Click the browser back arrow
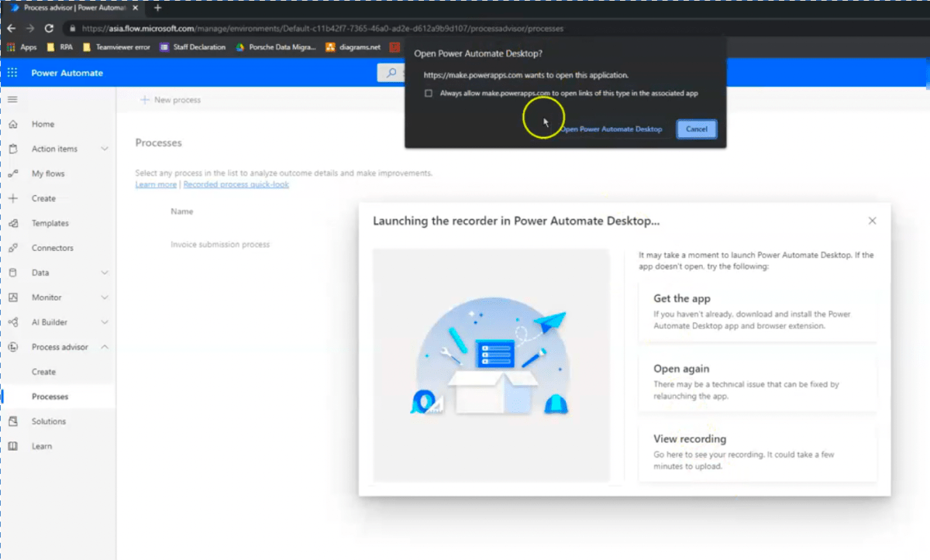The height and width of the screenshot is (560, 930). [x=11, y=29]
